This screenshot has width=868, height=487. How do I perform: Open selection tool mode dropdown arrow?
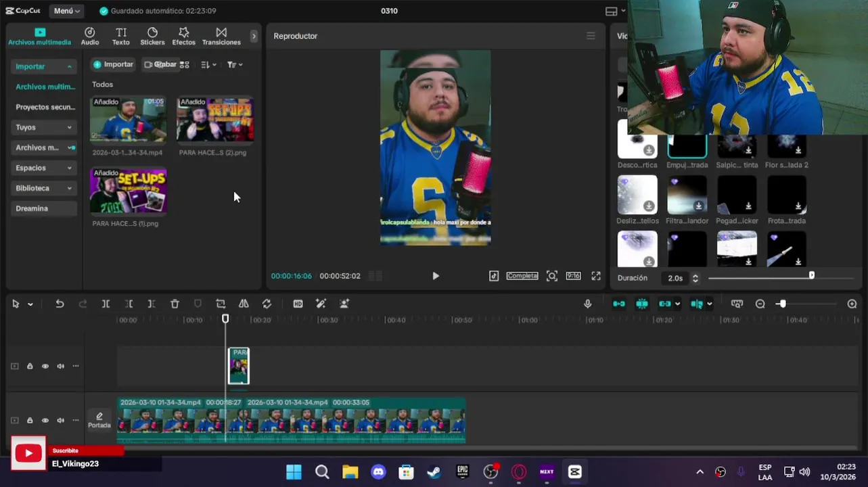click(30, 304)
